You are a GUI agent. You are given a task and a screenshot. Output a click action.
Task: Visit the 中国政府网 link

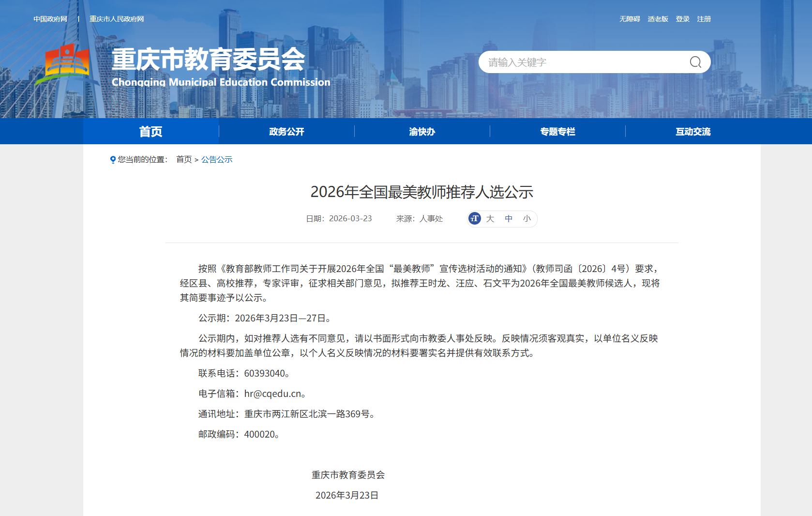tap(50, 19)
